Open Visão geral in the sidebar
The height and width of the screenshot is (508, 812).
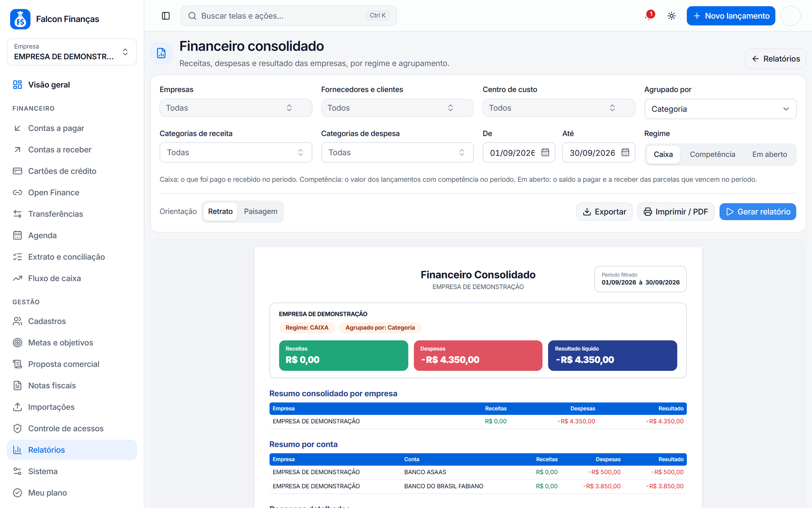point(72,85)
